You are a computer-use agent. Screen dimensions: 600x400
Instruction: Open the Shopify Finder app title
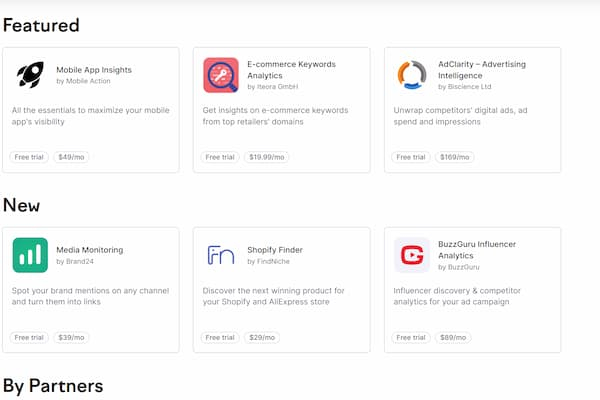(x=275, y=250)
